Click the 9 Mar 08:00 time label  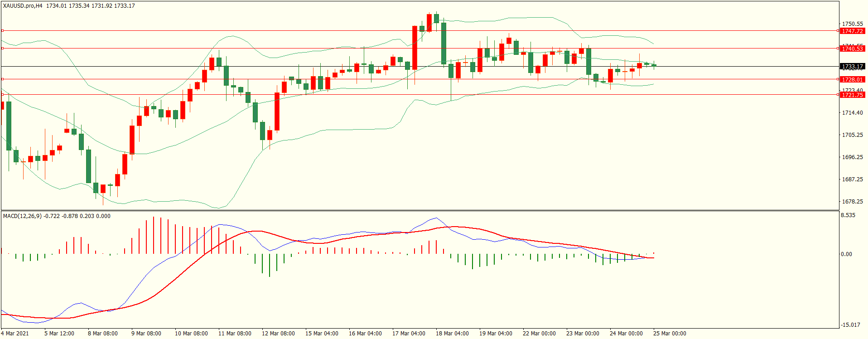point(146,334)
